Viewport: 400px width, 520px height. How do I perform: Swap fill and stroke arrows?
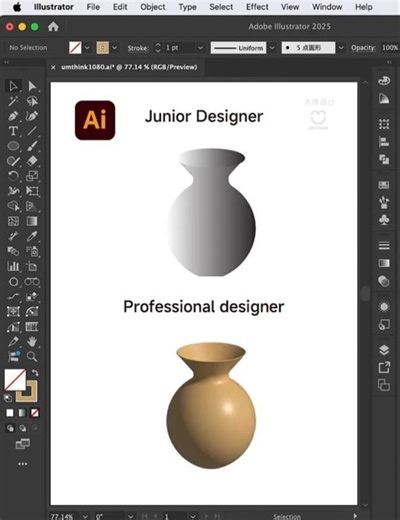(x=35, y=373)
